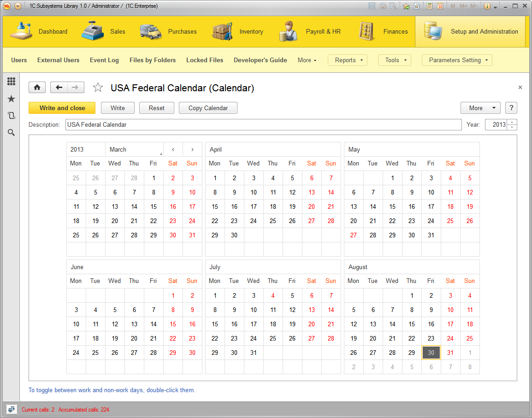Image resolution: width=532 pixels, height=418 pixels.
Task: Open the Calculator icon in title bar
Action: pos(430,6)
